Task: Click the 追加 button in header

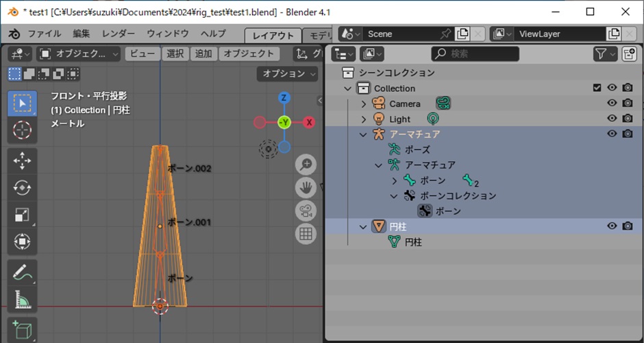Action: tap(203, 54)
